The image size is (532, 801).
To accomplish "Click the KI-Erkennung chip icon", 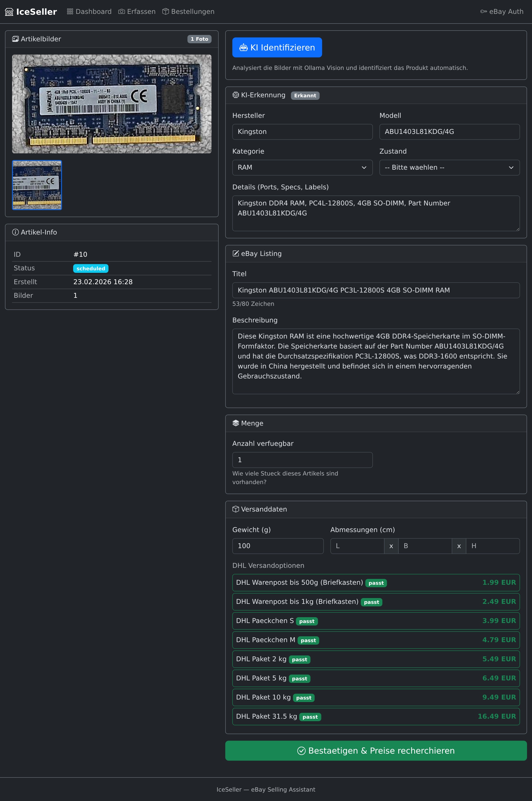I will 236,95.
